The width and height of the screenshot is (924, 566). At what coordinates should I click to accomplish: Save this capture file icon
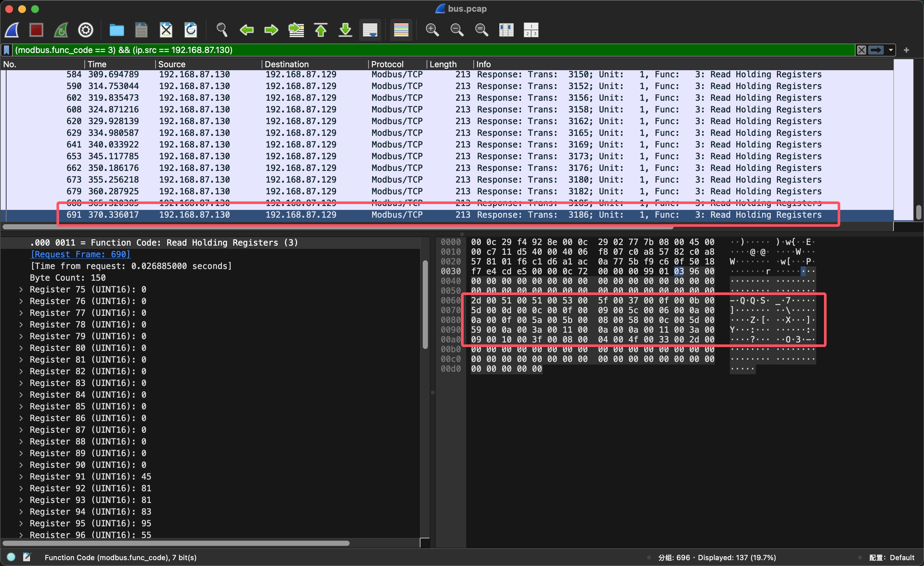[x=141, y=30]
